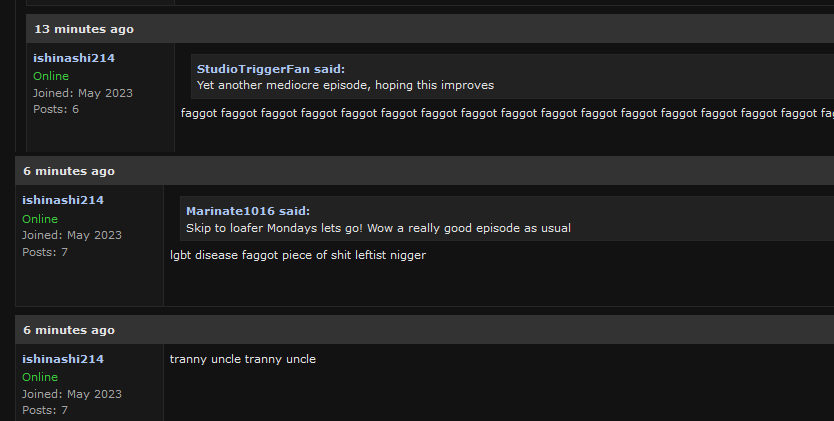Click the bottom post's "6 minutes ago" timestamp
Viewport: 834px width, 421px height.
tap(69, 330)
